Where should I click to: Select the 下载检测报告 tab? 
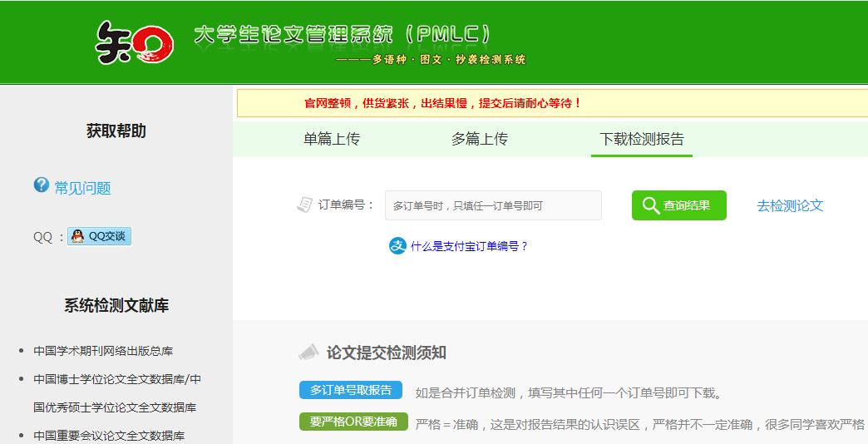642,139
